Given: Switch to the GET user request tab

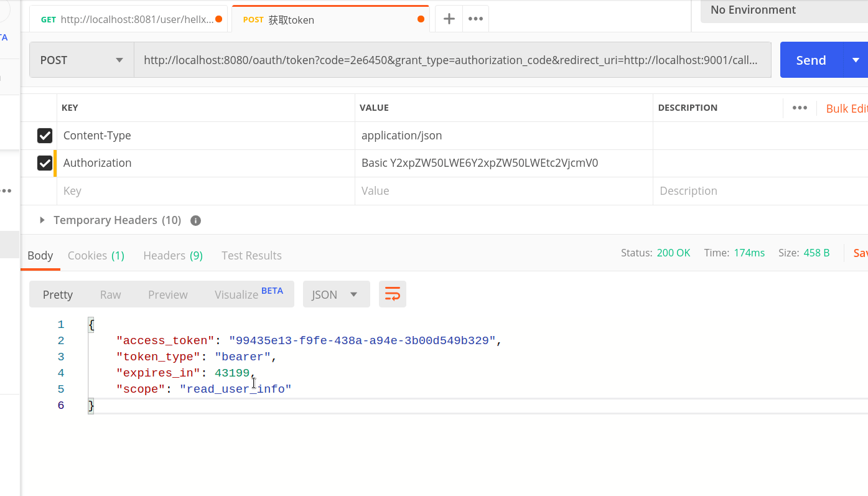Looking at the screenshot, I should coord(131,19).
